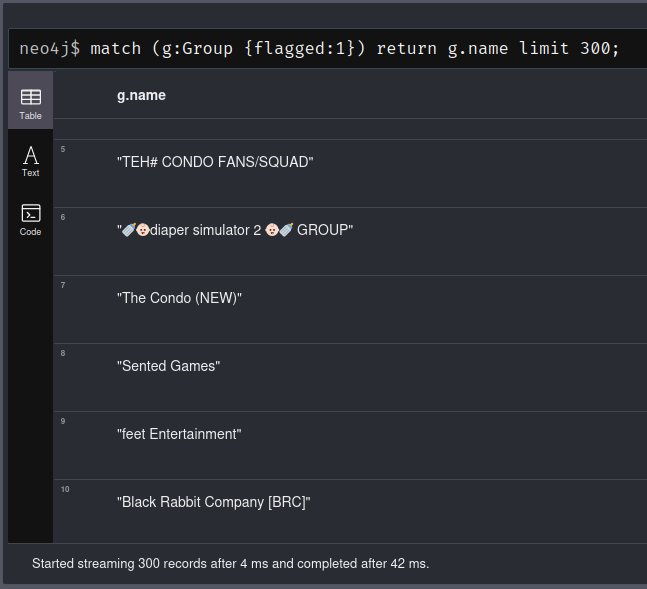Click the g.name column header
Image resolution: width=647 pixels, height=589 pixels.
(x=141, y=95)
